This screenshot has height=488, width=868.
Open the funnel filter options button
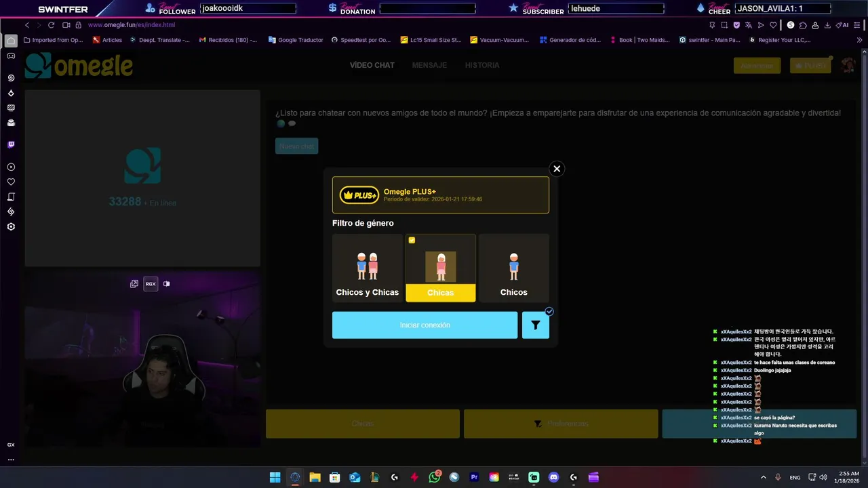tap(536, 325)
